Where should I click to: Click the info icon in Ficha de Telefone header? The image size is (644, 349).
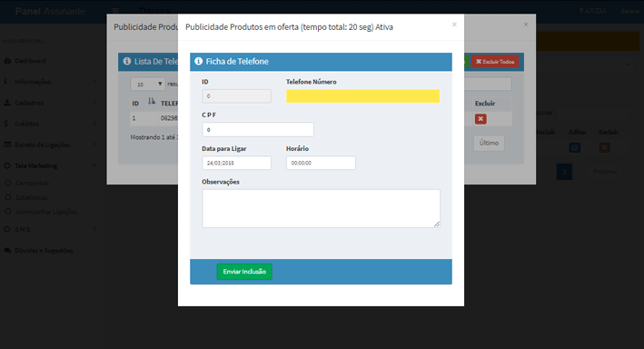(198, 61)
